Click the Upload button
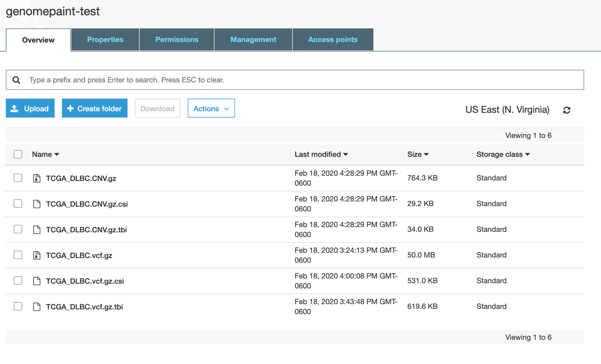The image size is (601, 364). [x=30, y=108]
